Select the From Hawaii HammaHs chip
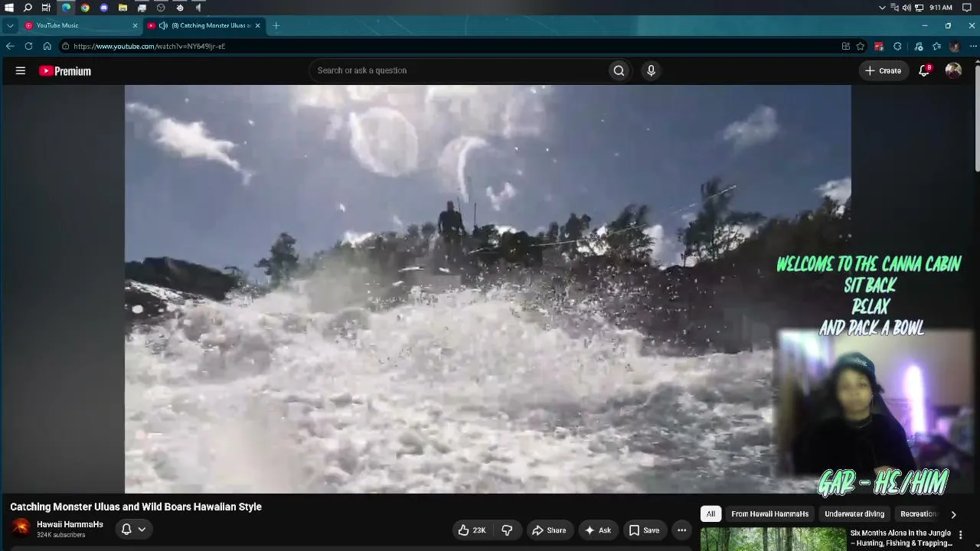Viewport: 980px width, 551px height. pos(769,514)
